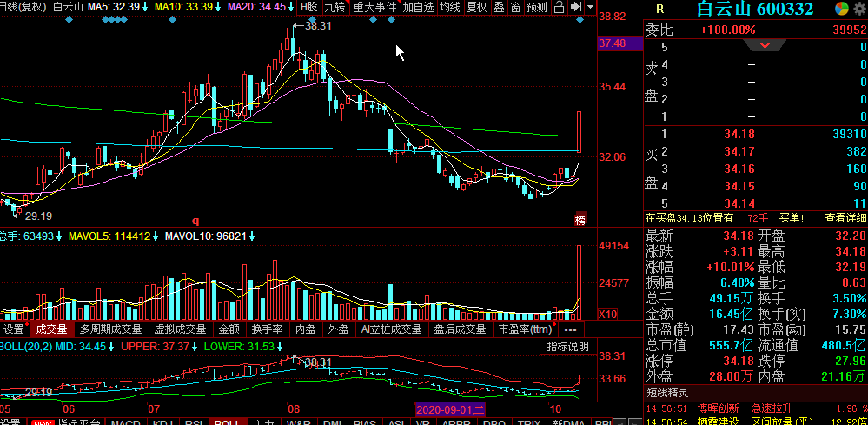
Task: Collapse sell orders with red chevron
Action: click(x=765, y=45)
